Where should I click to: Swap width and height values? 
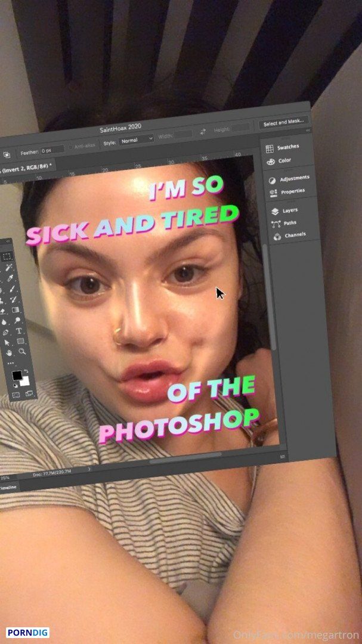(203, 131)
